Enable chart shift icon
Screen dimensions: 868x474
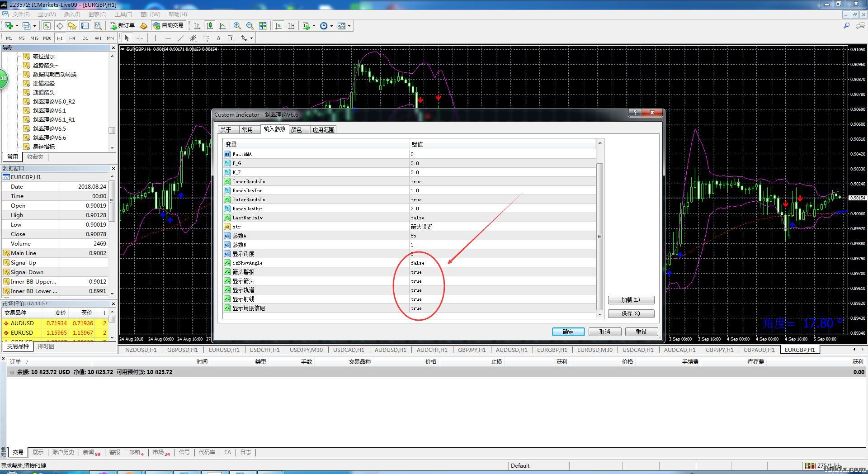click(x=291, y=26)
